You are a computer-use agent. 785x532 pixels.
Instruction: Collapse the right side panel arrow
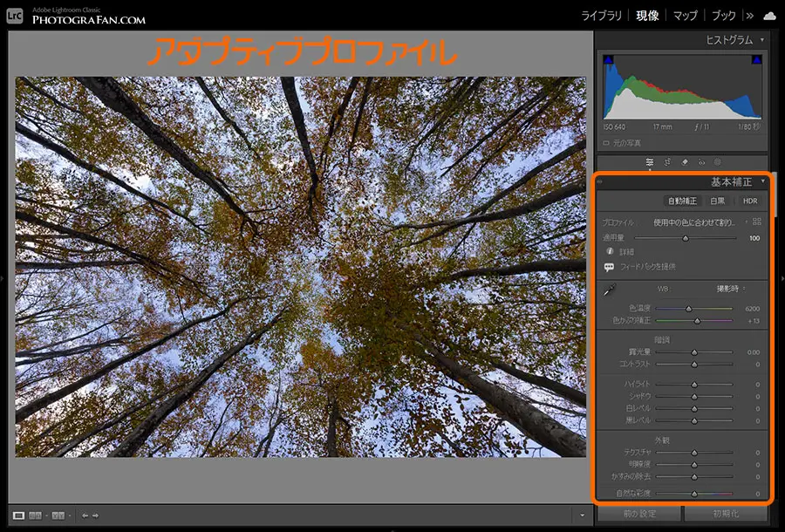coord(782,278)
